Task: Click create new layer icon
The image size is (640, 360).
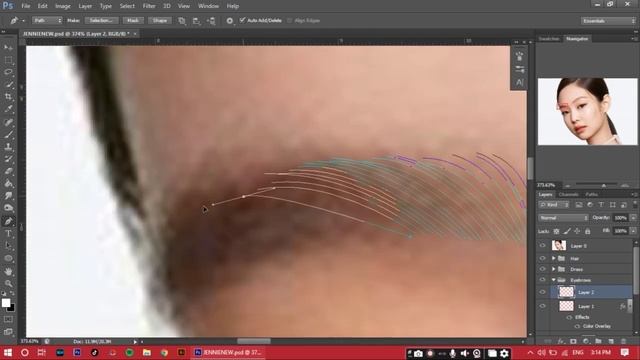Action: 611,341
